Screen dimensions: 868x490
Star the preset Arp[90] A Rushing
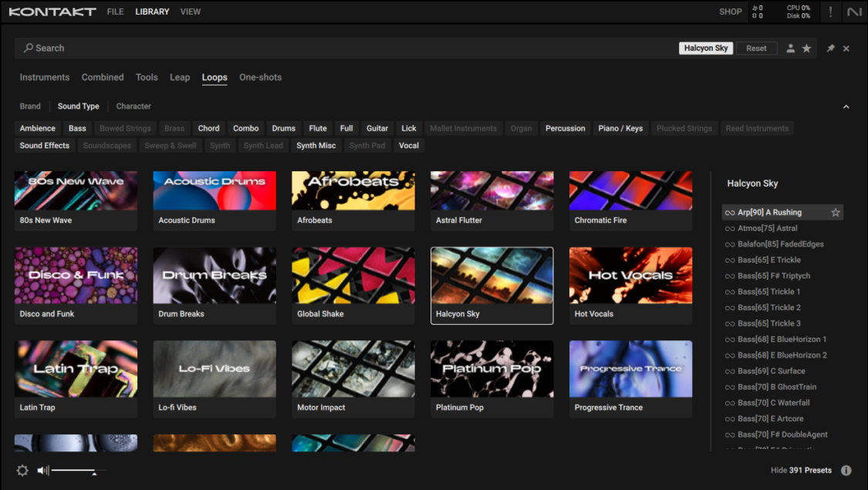836,211
